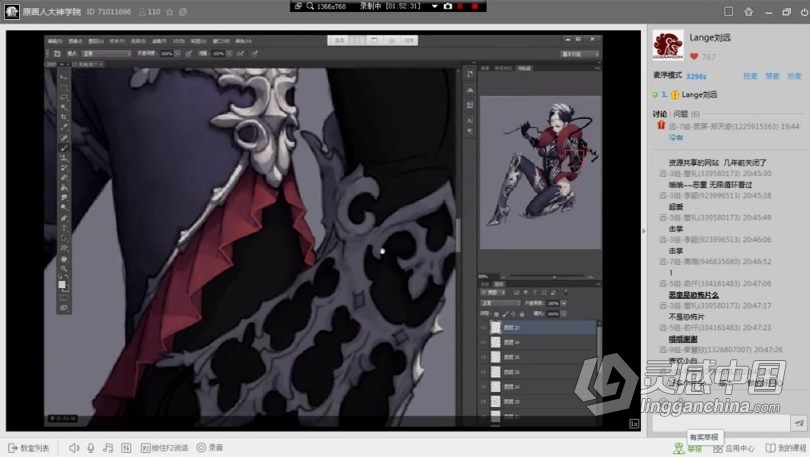
Task: Click the microphone icon in bottom bar
Action: 90,448
